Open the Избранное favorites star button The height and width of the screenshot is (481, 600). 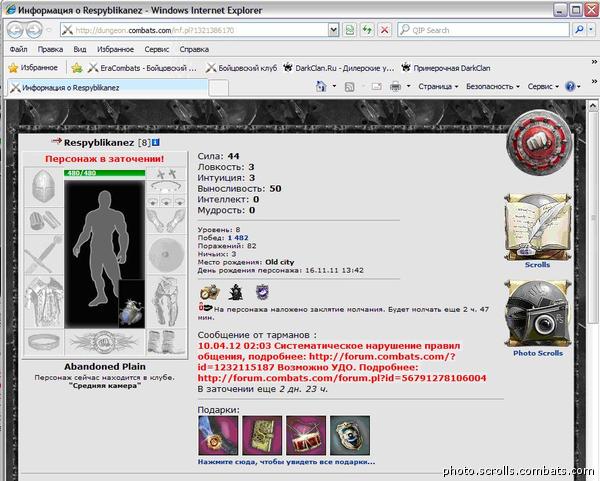coord(33,68)
